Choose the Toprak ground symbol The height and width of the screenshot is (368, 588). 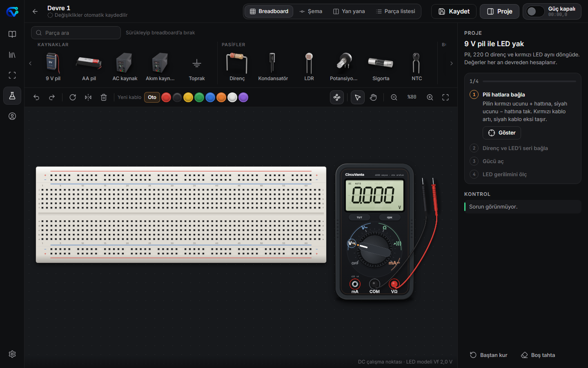click(x=197, y=66)
